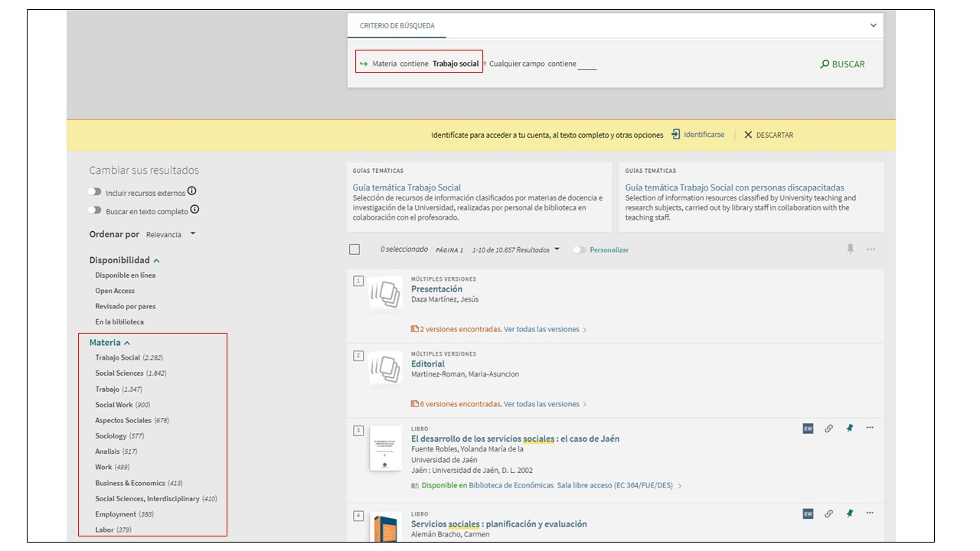
Task: Turn on the Personalizar toggle
Action: coord(580,250)
